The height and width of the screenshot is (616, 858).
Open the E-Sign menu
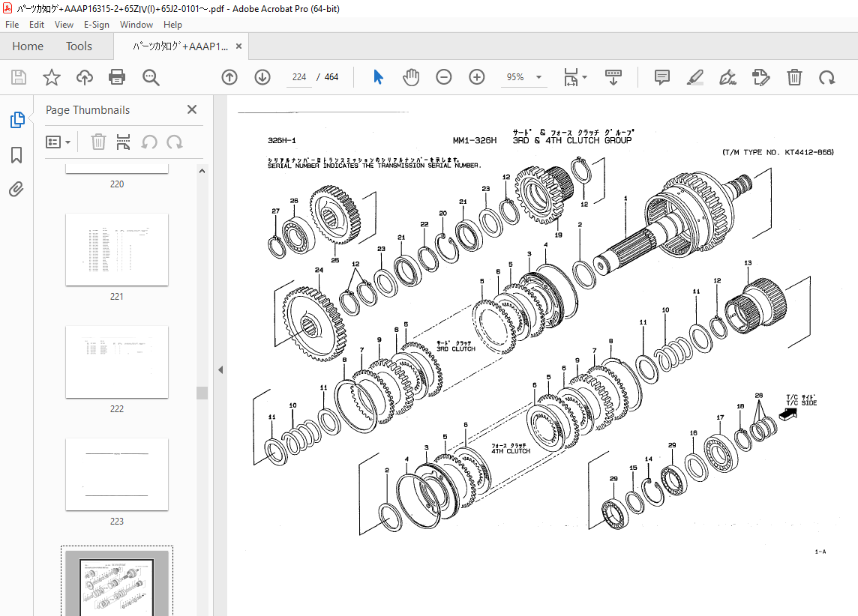(96, 25)
